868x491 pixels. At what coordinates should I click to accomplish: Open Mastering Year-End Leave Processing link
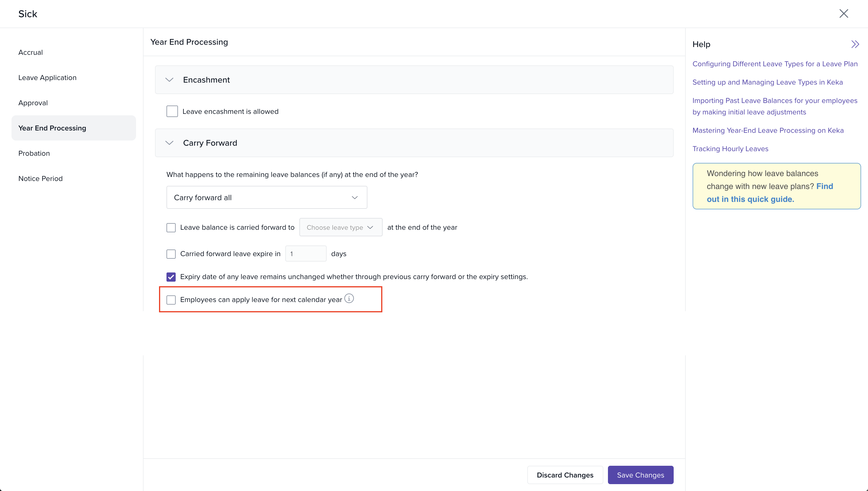pyautogui.click(x=768, y=130)
